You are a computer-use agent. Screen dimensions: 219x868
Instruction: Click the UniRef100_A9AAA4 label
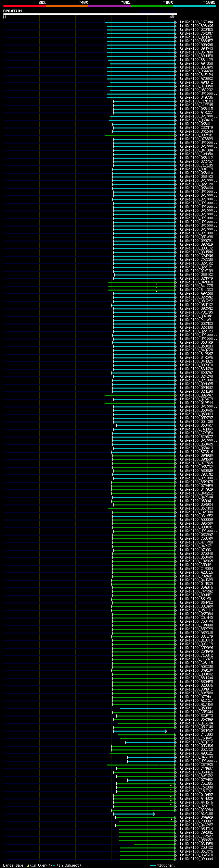(x=196, y=859)
